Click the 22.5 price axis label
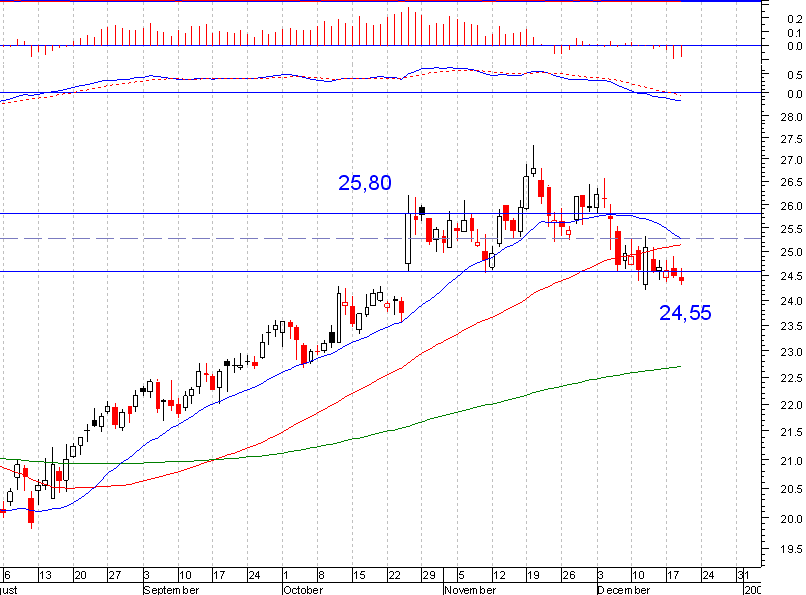This screenshot has height=595, width=806. (792, 378)
